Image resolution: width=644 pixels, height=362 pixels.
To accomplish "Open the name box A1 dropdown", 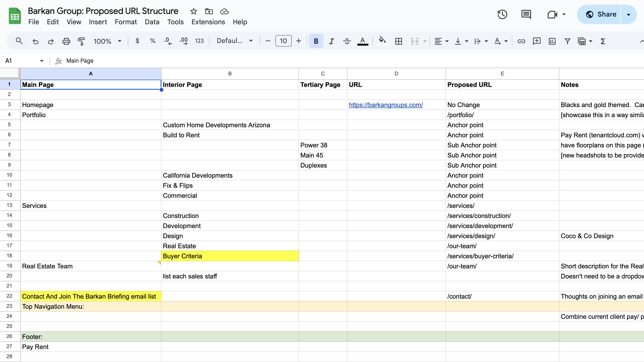I will click(42, 61).
